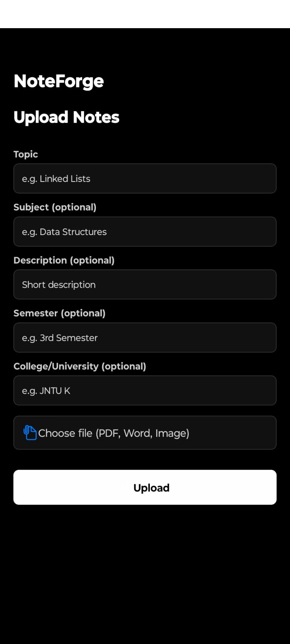Click the College/University (optional) label
Screen dimensions: 290x644
click(x=80, y=366)
